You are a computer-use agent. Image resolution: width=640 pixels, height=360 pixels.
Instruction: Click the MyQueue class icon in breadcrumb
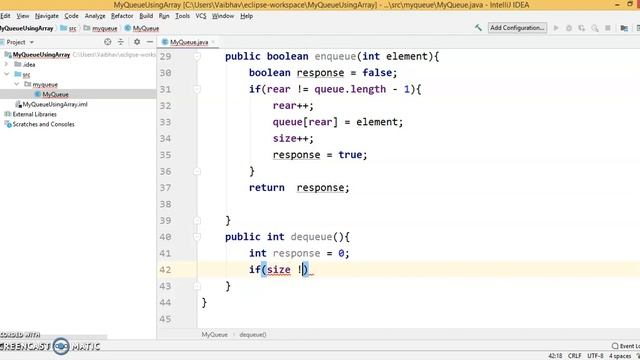coord(128,28)
